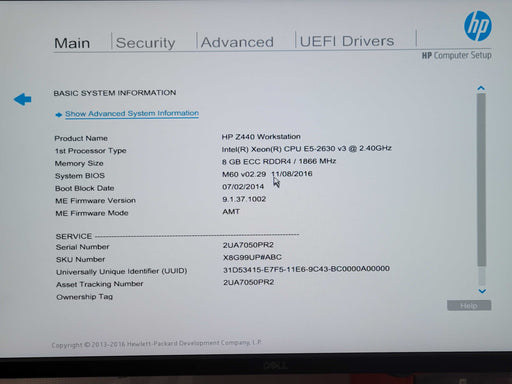This screenshot has height=384, width=512.
Task: Select the UEFI Drivers tab
Action: pos(347,41)
